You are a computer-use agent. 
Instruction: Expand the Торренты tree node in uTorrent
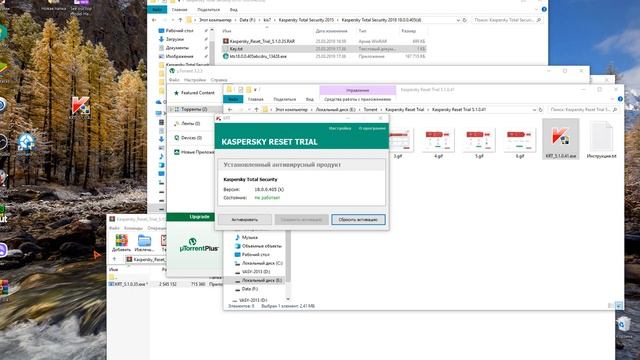171,109
